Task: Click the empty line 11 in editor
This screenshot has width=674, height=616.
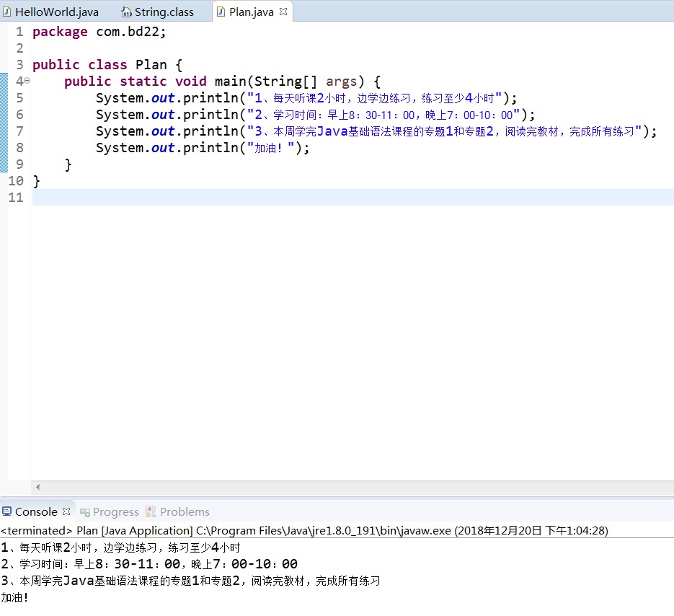Action: coord(352,197)
